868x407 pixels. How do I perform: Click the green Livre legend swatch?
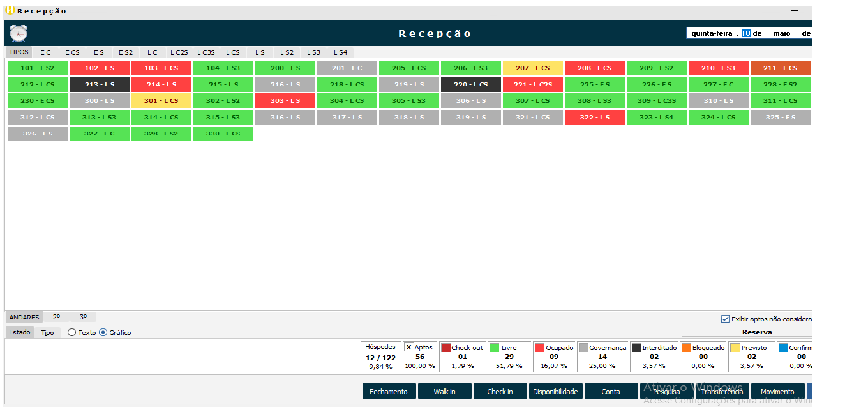coord(494,348)
